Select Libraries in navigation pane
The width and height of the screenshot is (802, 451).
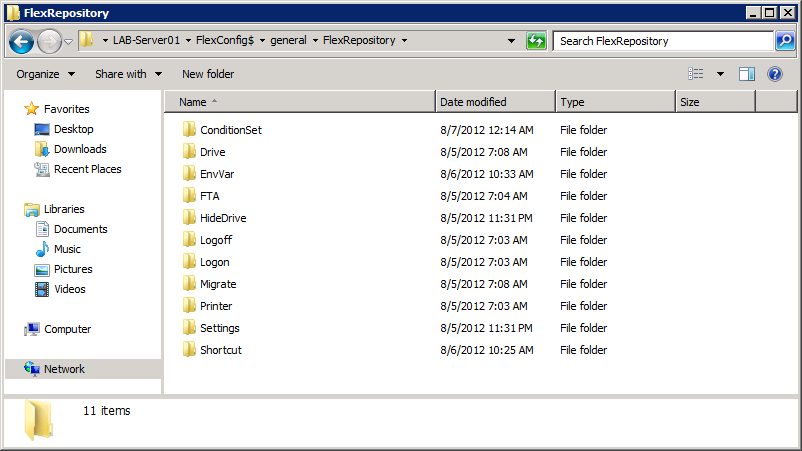[64, 209]
